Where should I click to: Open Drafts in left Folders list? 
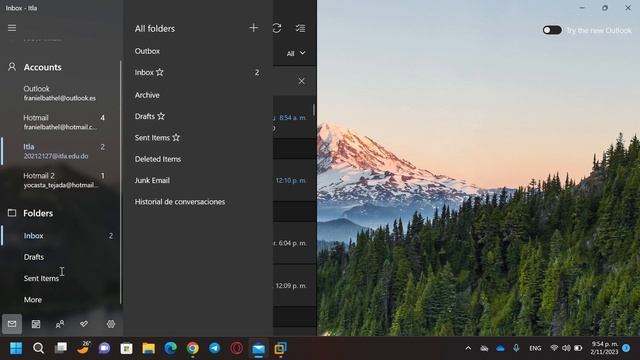click(x=61, y=257)
